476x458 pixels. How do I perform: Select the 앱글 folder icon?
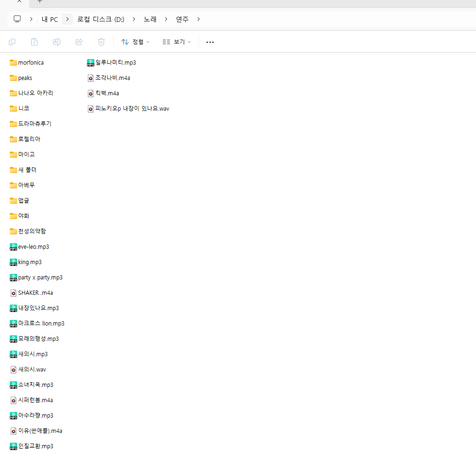coord(13,200)
